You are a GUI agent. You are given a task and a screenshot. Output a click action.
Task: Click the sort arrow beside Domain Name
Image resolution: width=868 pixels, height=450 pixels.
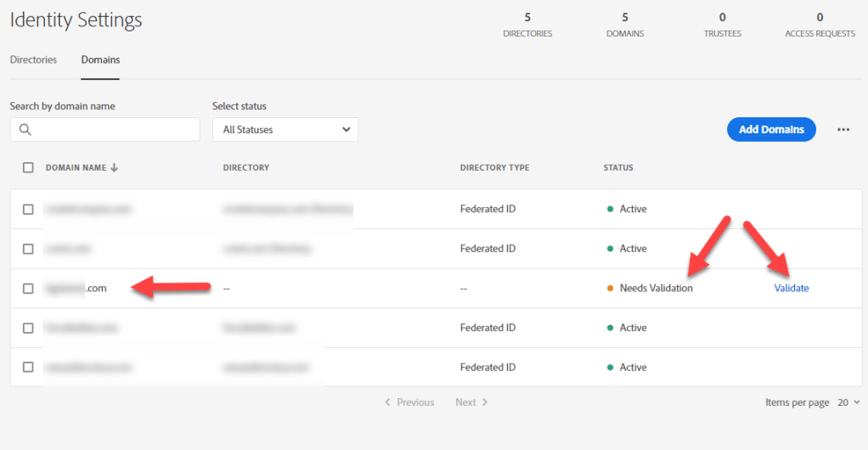tap(115, 168)
